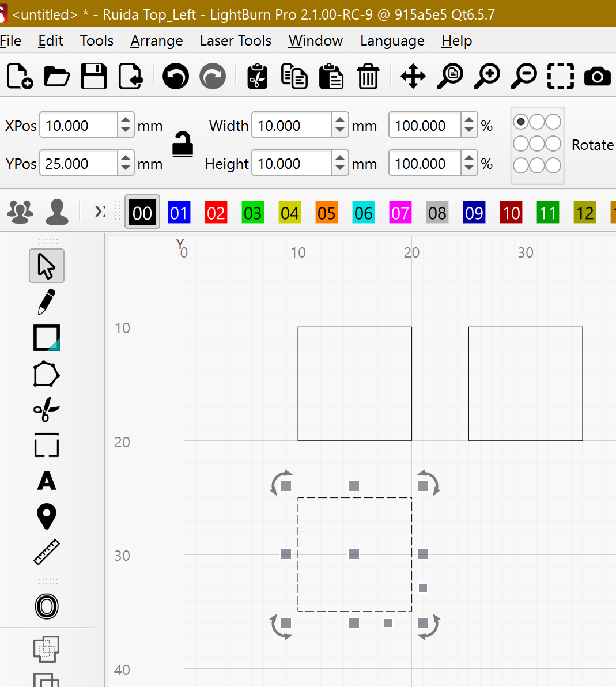
Task: Decrease Height value with down arrow
Action: (340, 169)
